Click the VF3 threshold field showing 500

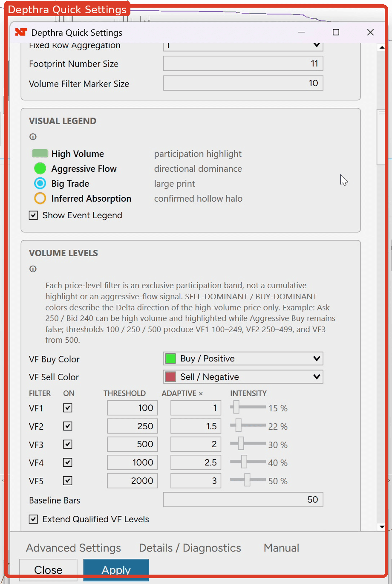click(133, 444)
